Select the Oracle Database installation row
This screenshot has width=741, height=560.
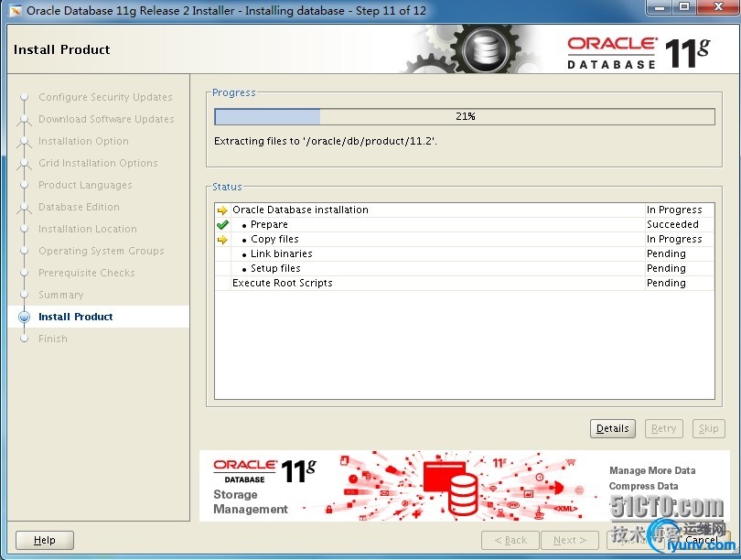[465, 210]
